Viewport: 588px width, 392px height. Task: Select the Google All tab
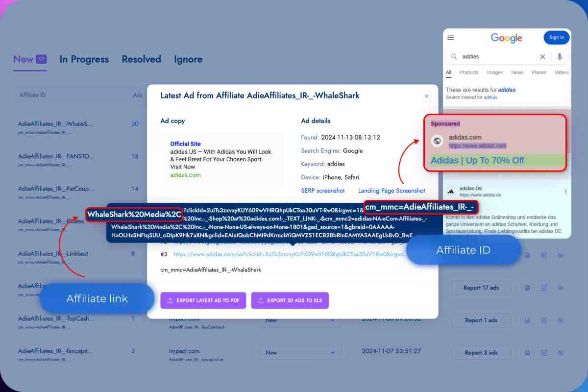[x=448, y=73]
